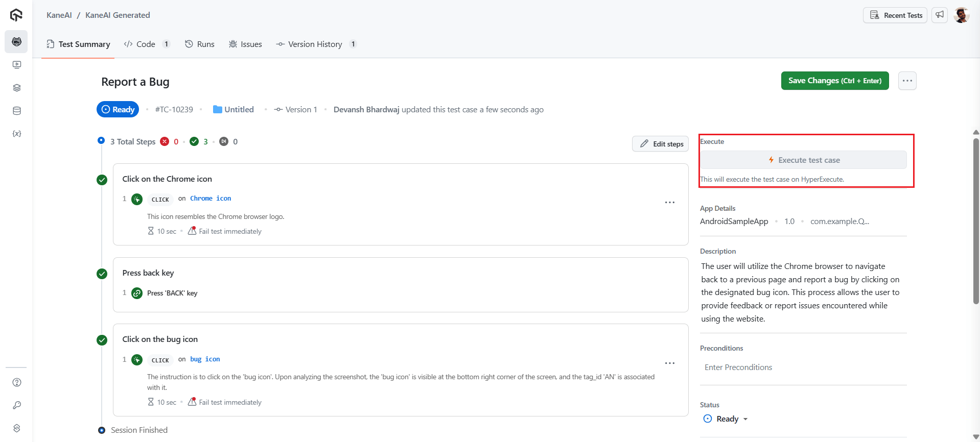This screenshot has height=442, width=980.
Task: Open options menu for bug icon step
Action: (x=669, y=363)
